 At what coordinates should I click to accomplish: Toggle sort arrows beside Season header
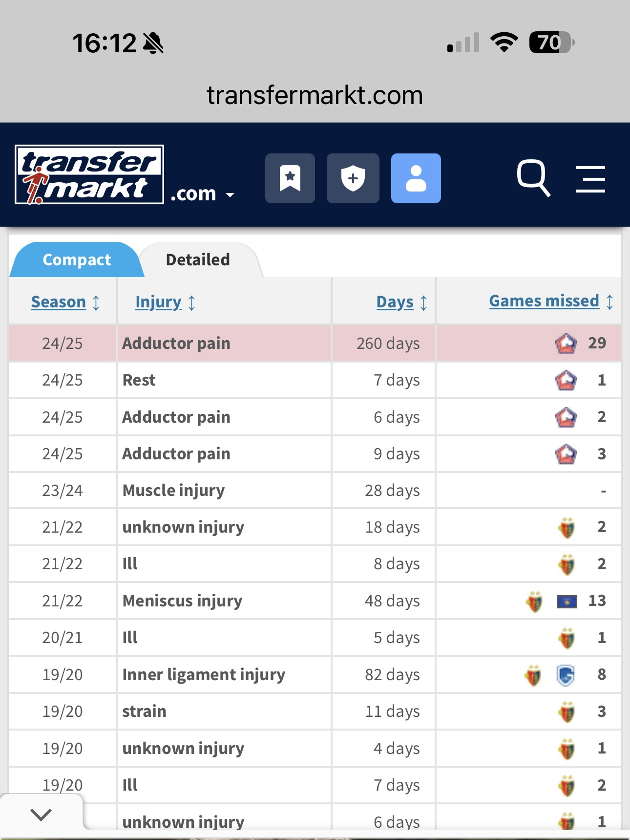pyautogui.click(x=96, y=302)
